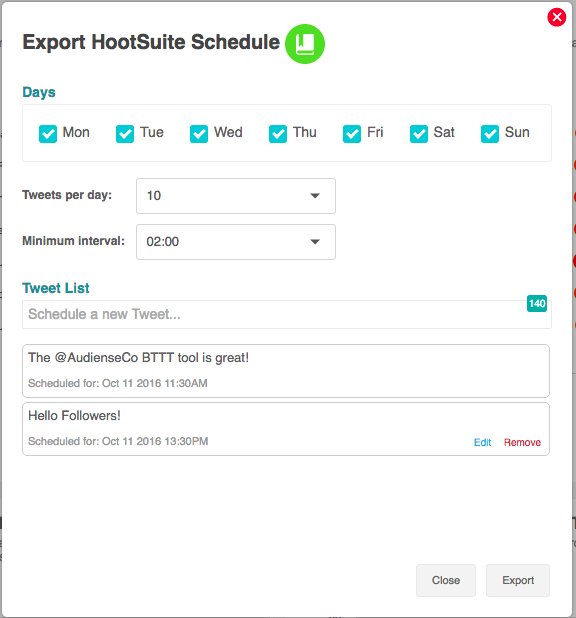Toggle the Wed checkbox
This screenshot has height=618, width=576.
coord(199,134)
